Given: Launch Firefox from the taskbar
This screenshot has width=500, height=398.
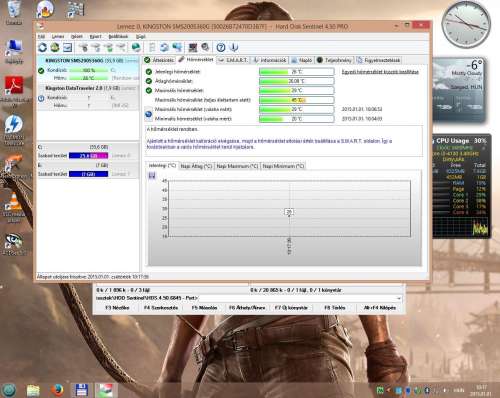Looking at the screenshot, I should 57,390.
